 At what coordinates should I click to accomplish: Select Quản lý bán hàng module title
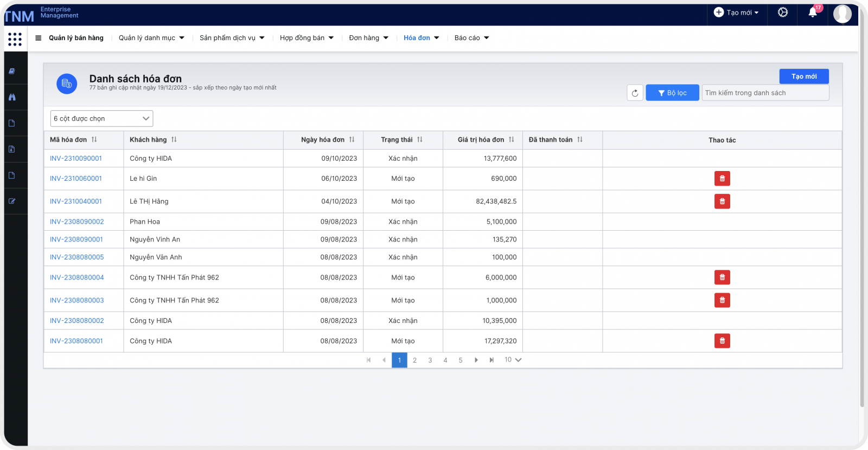[76, 38]
